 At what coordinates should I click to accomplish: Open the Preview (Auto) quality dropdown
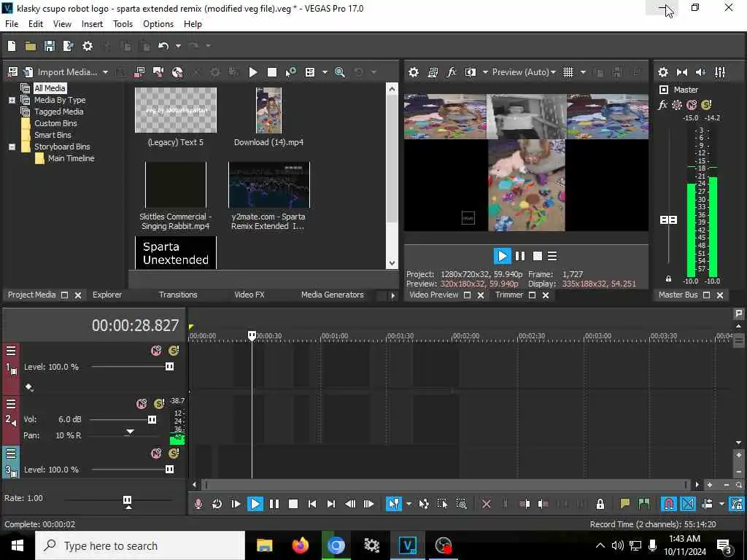pos(524,72)
